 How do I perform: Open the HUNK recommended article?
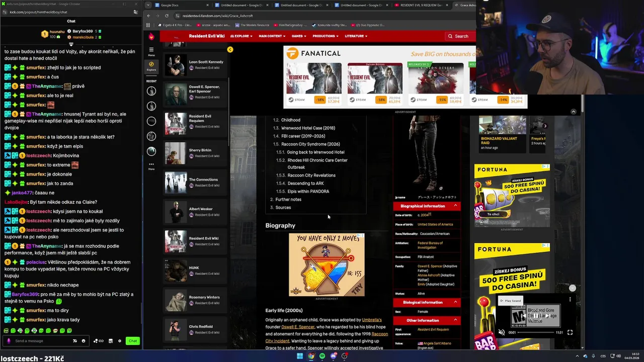[195, 270]
